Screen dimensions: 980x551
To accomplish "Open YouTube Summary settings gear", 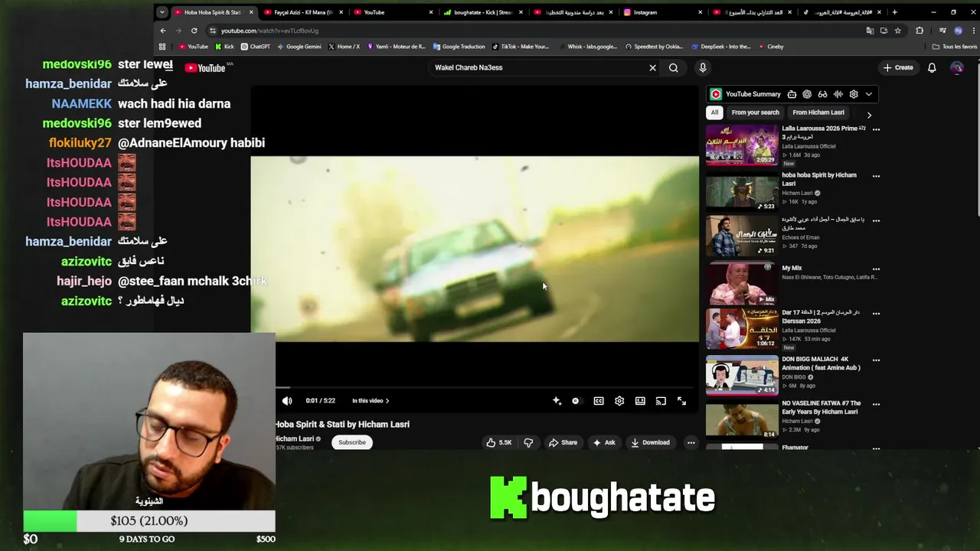I will [854, 94].
